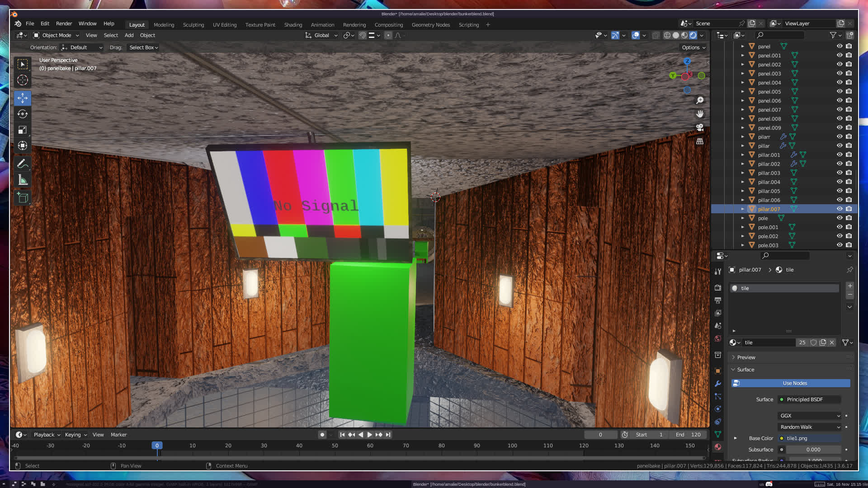Switch to perspective/orthographic grid icon

(700, 141)
